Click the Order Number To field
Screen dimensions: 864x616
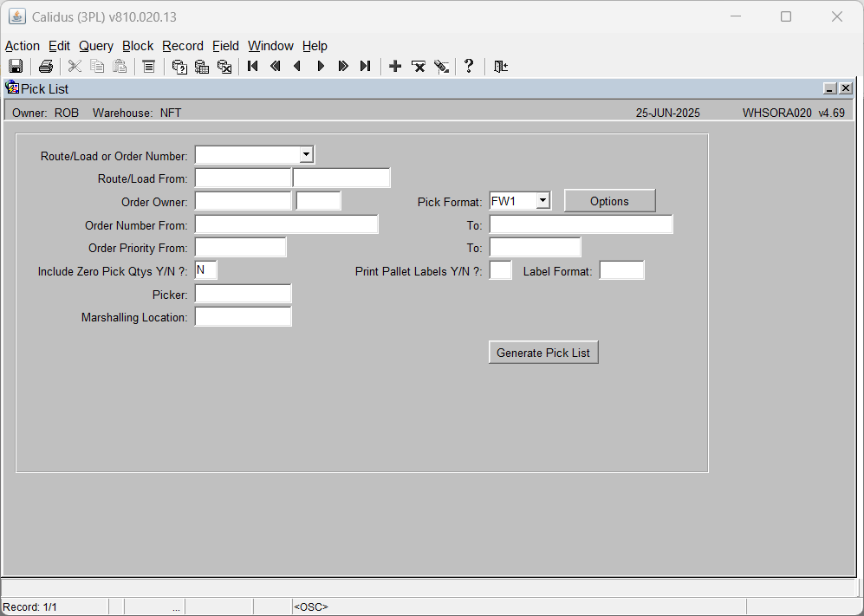click(581, 224)
